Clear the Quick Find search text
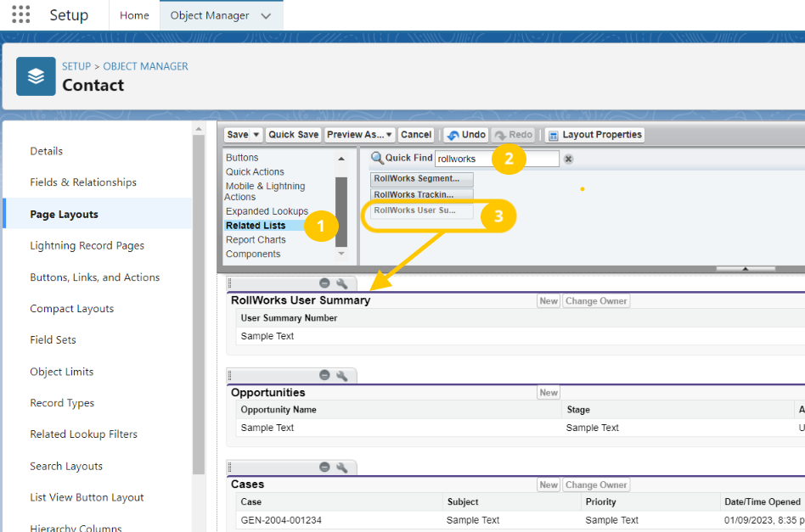 click(x=568, y=159)
